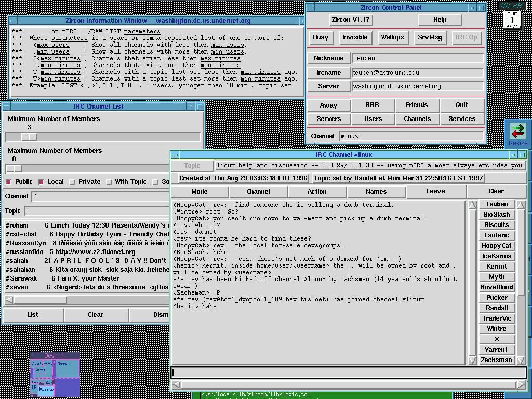
Task: Click the scroll-down arrow in the chat area
Action: click(x=472, y=360)
